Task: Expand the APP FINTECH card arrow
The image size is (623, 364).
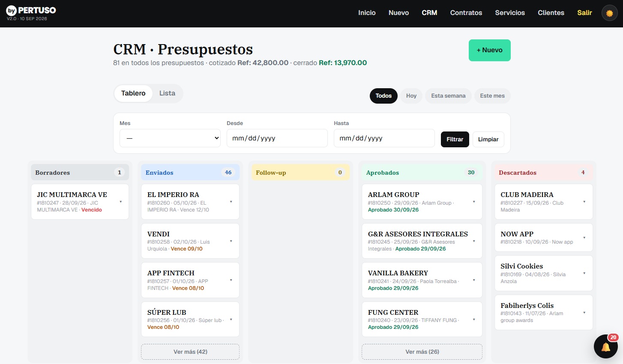Action: (x=231, y=280)
